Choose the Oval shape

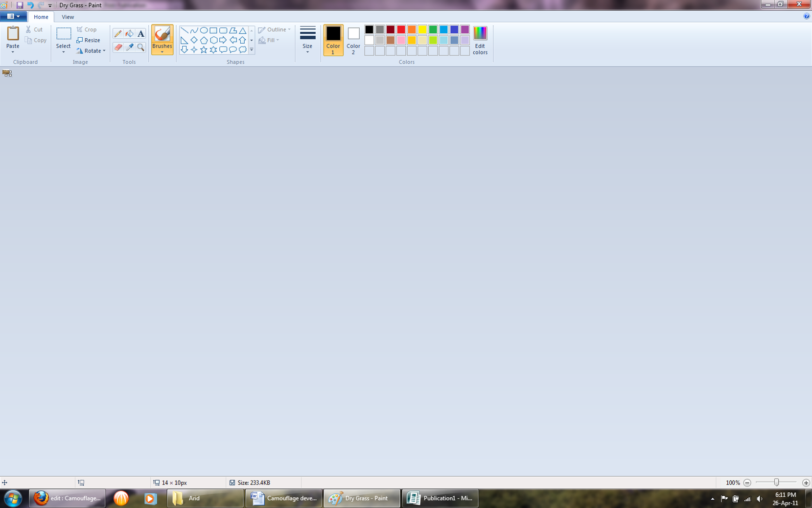[x=204, y=30]
